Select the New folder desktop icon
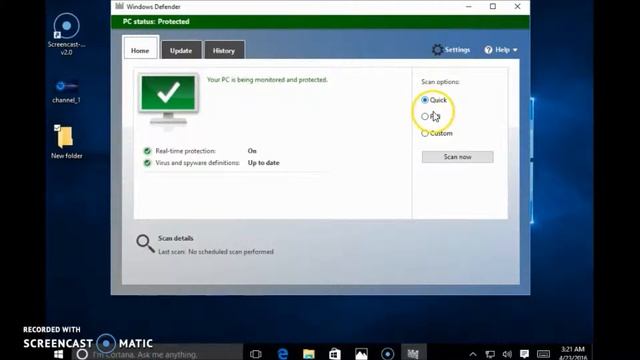 [67, 142]
